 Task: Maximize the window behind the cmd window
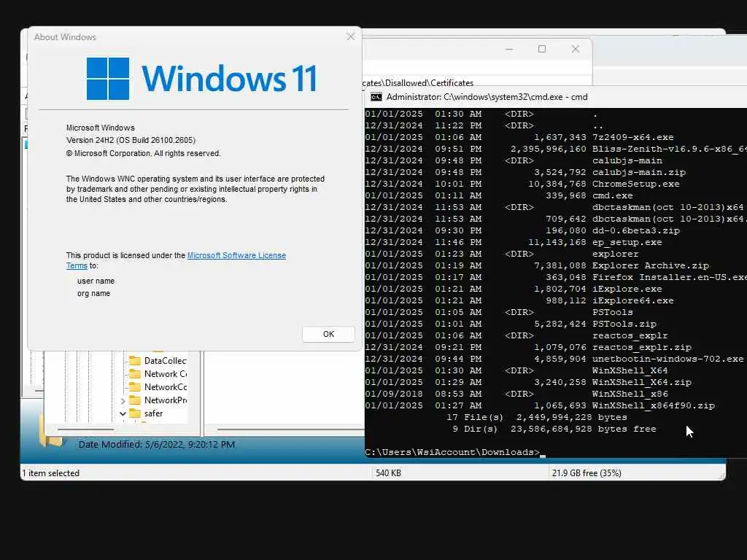542,49
